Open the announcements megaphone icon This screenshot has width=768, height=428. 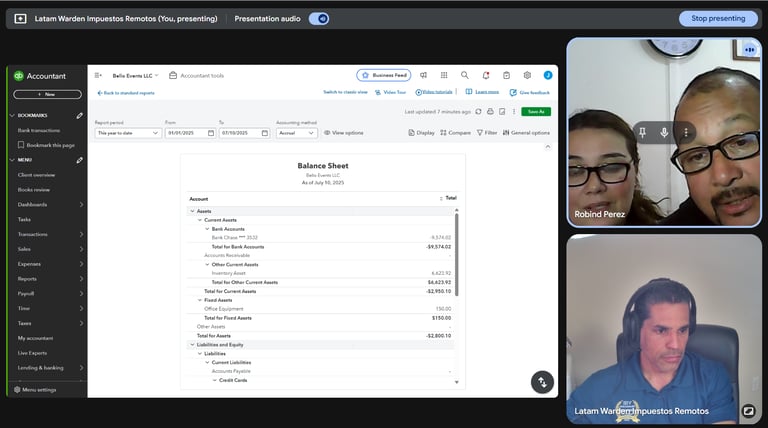(423, 75)
